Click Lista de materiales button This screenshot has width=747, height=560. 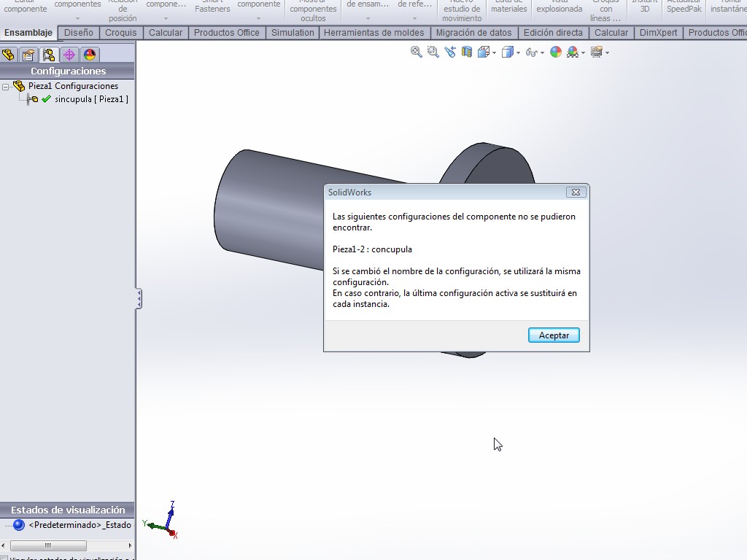[x=508, y=7]
